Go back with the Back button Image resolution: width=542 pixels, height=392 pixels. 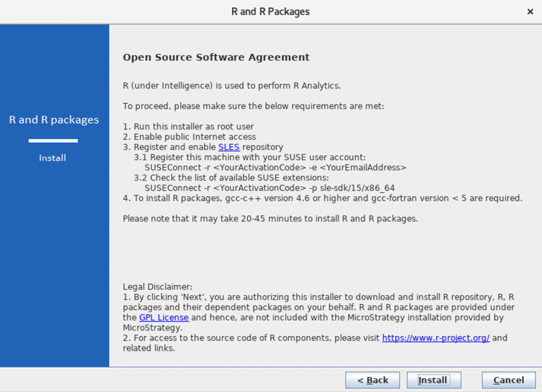373,380
